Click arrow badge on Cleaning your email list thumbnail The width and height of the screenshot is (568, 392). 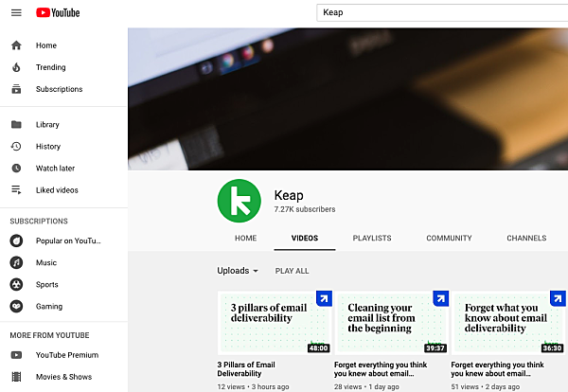(x=441, y=298)
